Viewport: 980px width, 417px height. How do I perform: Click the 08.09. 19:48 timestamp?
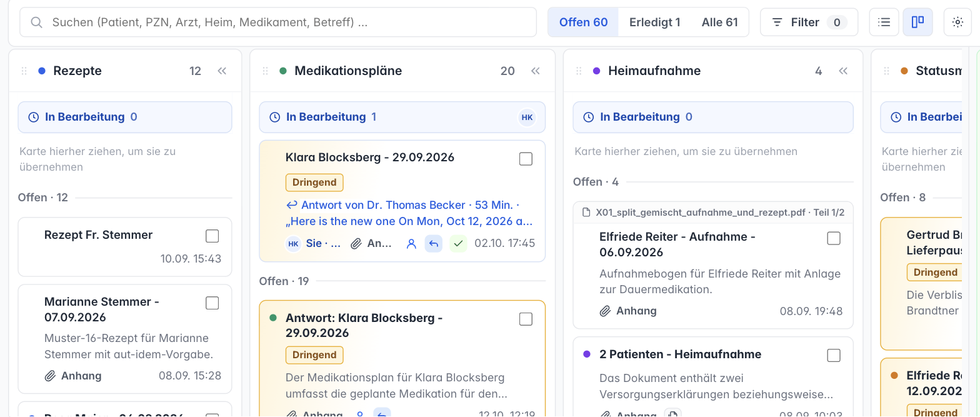[811, 311]
